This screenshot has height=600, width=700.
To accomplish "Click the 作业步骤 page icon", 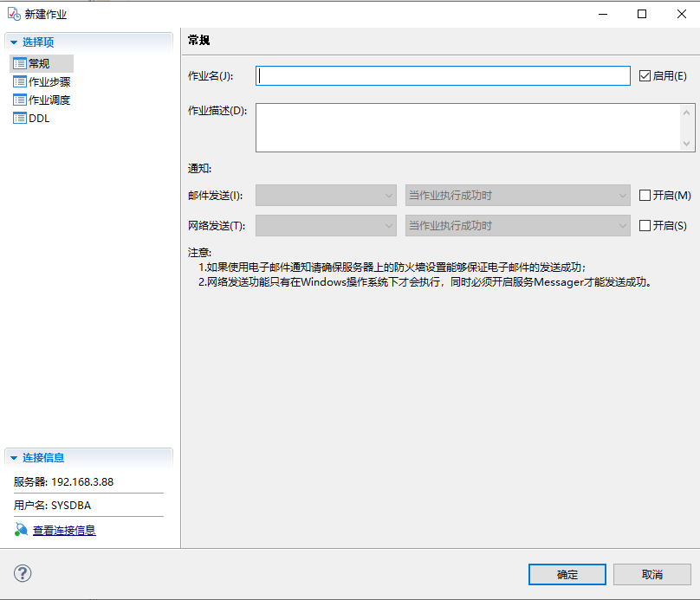I will (20, 81).
